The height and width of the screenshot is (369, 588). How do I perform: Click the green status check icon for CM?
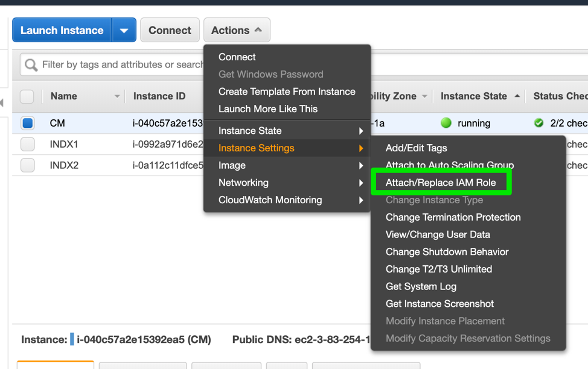[x=538, y=123]
